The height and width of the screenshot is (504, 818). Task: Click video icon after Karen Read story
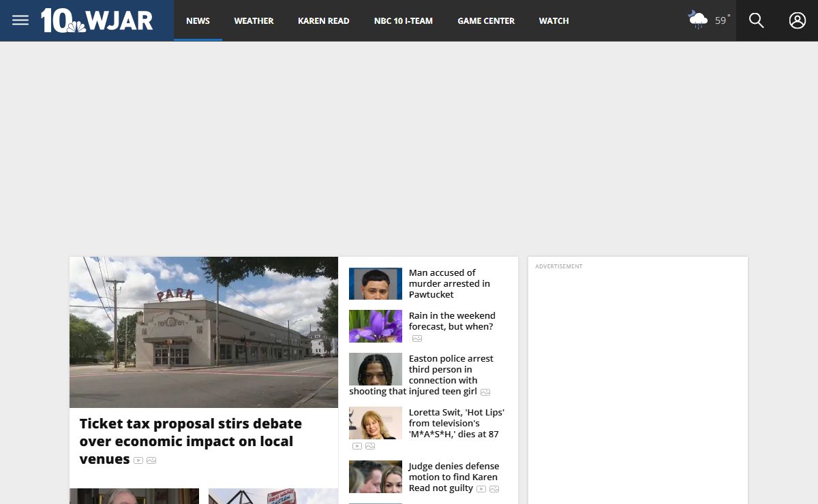point(481,489)
